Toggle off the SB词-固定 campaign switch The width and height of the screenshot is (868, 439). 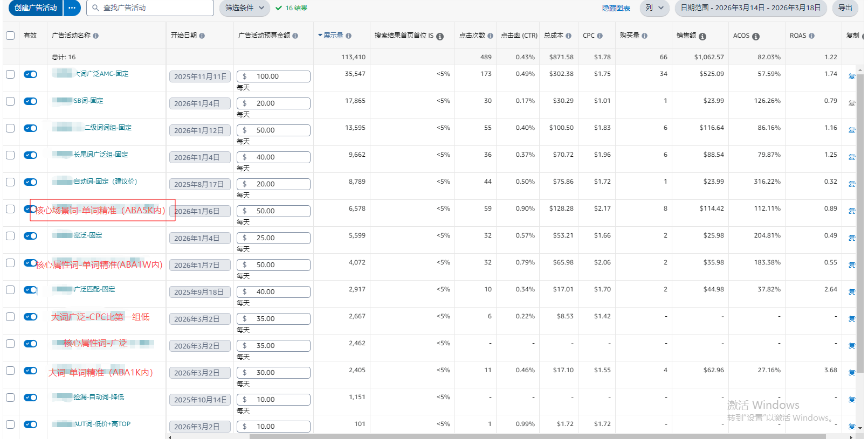pyautogui.click(x=31, y=101)
